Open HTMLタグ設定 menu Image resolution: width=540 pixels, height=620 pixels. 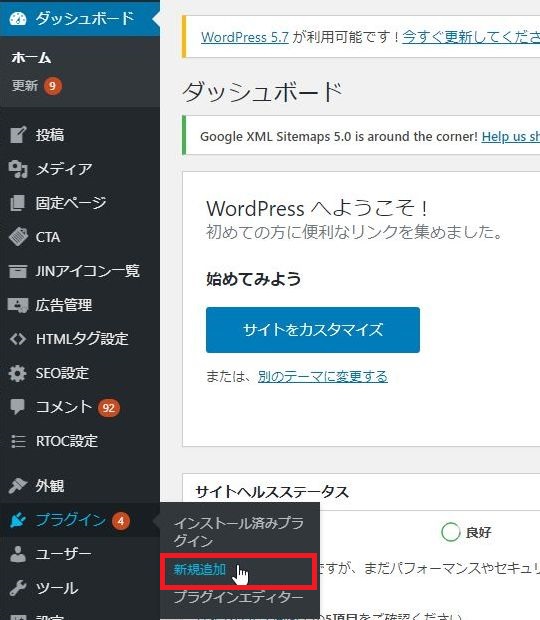click(x=80, y=339)
